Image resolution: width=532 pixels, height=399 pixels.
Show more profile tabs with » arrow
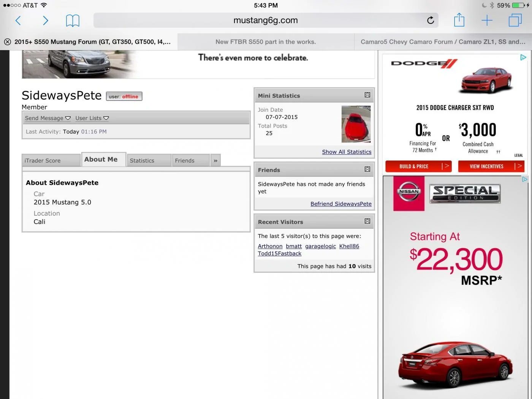(x=215, y=161)
